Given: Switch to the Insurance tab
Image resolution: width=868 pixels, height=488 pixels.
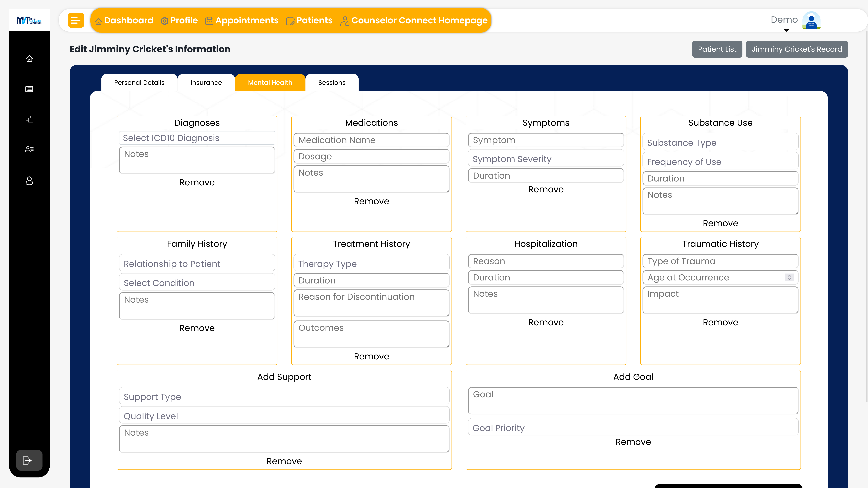Looking at the screenshot, I should pyautogui.click(x=206, y=83).
